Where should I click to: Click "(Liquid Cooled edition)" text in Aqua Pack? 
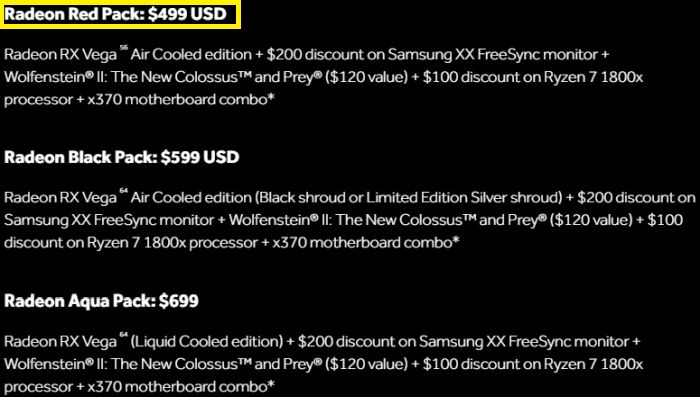pyautogui.click(x=207, y=342)
